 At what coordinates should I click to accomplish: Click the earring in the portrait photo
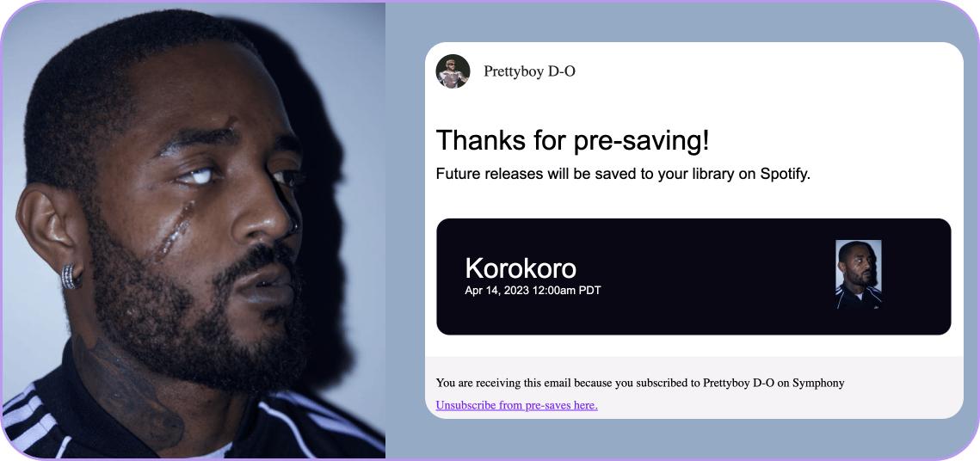[x=71, y=277]
